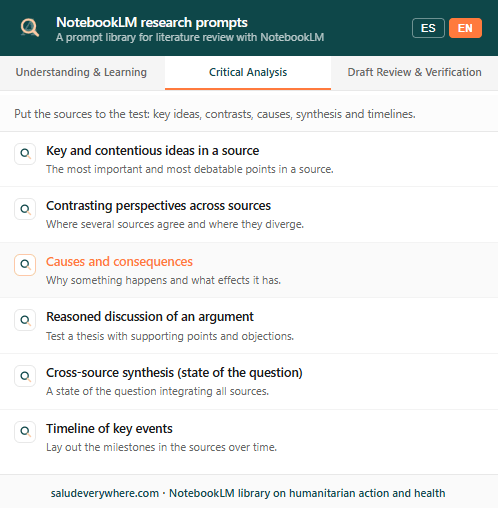
Task: Select the EN language button
Action: [465, 28]
